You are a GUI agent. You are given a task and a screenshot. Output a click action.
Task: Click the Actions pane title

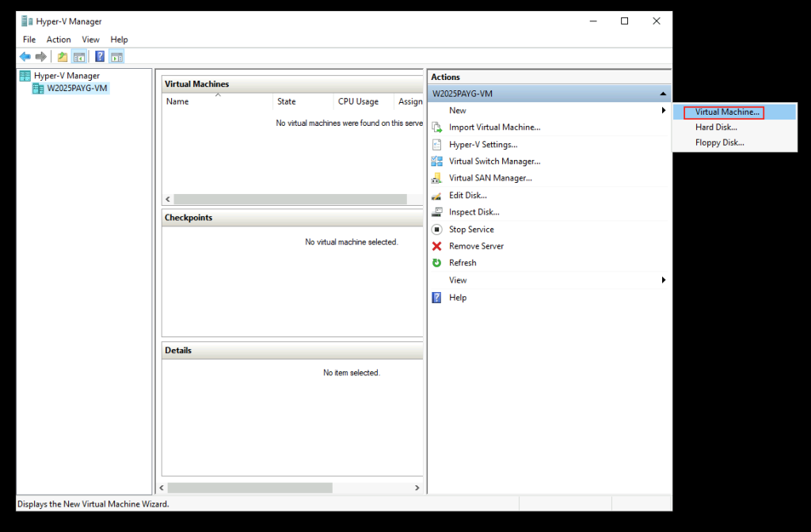445,77
